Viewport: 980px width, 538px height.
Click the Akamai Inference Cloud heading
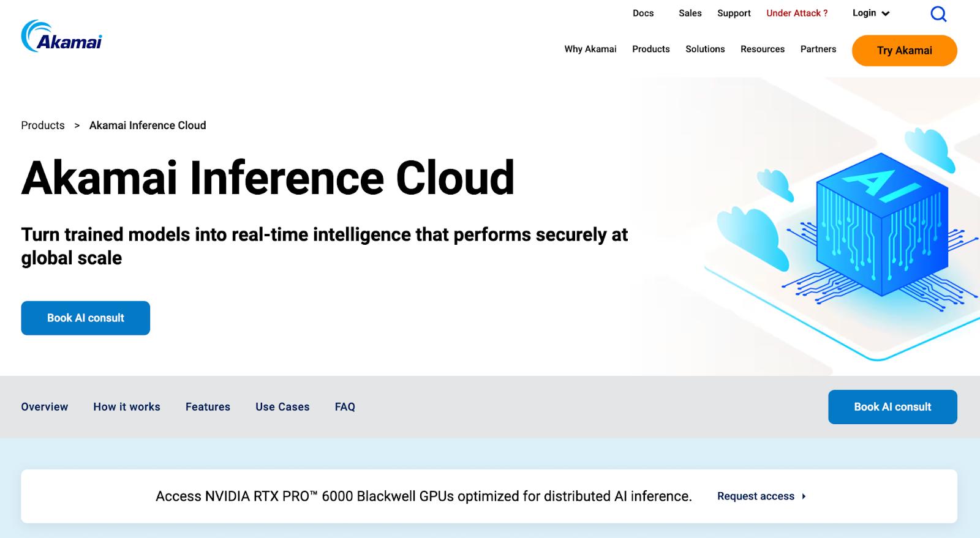coord(268,177)
